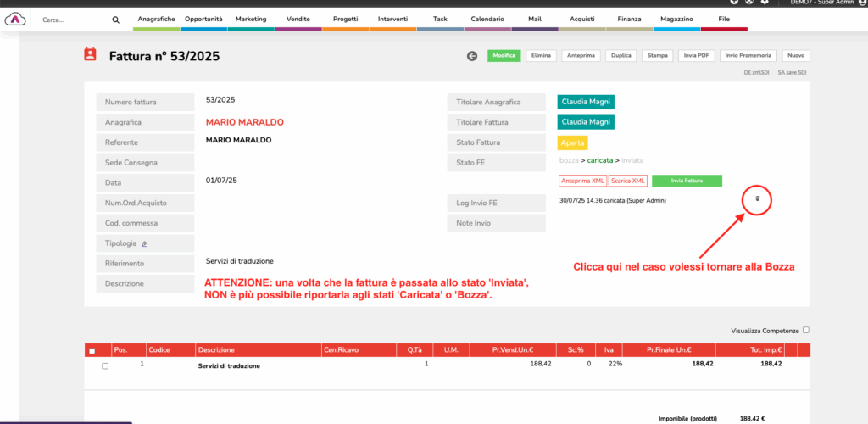The height and width of the screenshot is (424, 868).
Task: Click the trash icon in Log Invio FE
Action: click(x=757, y=198)
